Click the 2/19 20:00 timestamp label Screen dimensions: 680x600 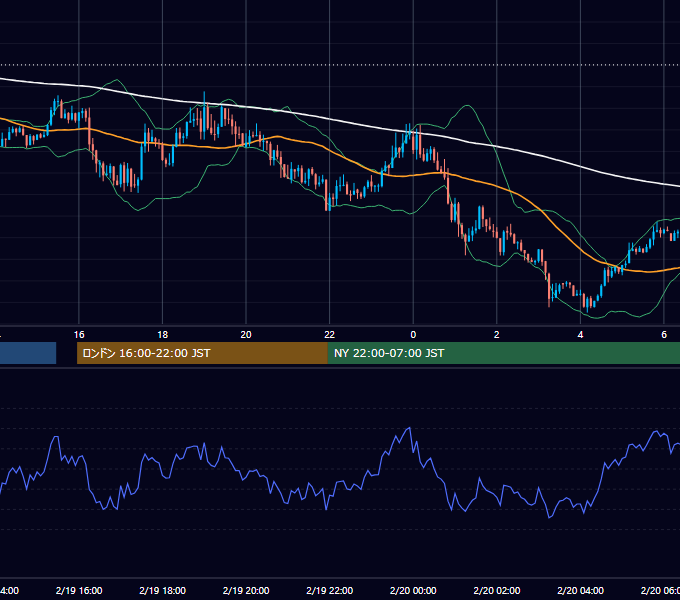pos(246,590)
